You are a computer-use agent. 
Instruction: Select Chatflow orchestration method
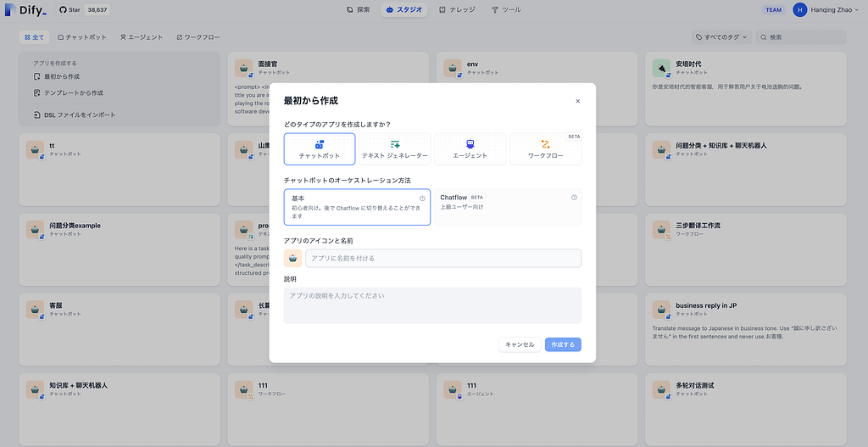tap(509, 207)
